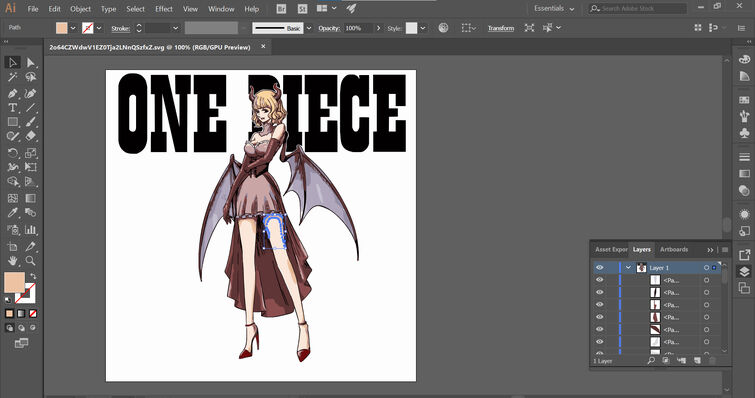The height and width of the screenshot is (398, 755).
Task: Open the fill color dropdown in control bar
Action: click(x=73, y=28)
